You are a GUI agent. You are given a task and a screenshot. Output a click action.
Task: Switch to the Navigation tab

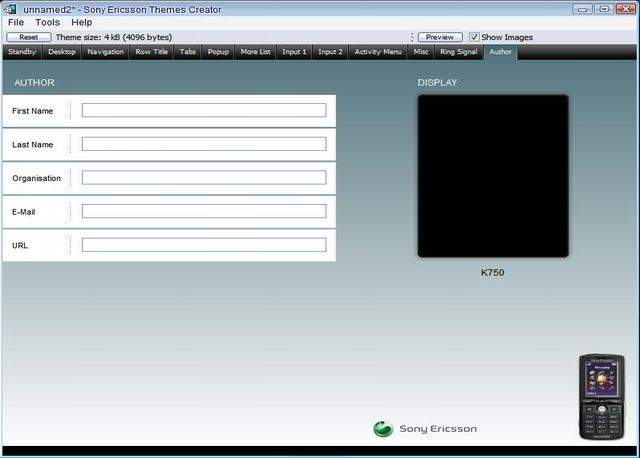tap(105, 52)
